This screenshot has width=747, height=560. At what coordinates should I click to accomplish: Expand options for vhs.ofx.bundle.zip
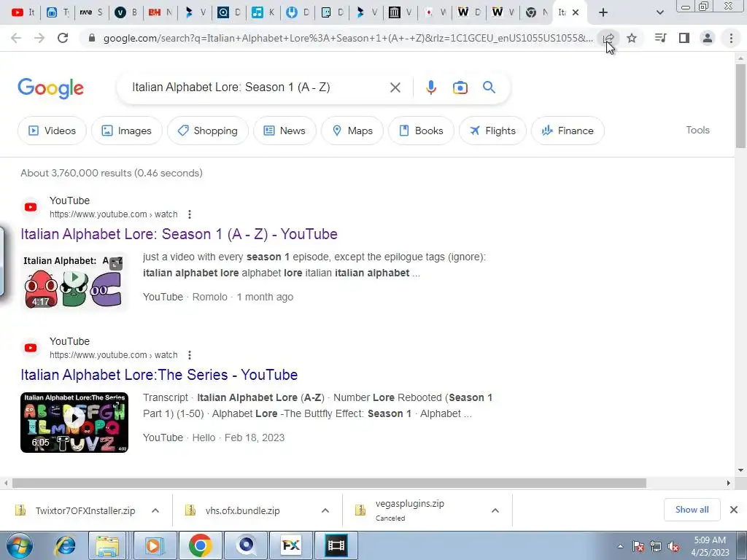[325, 510]
